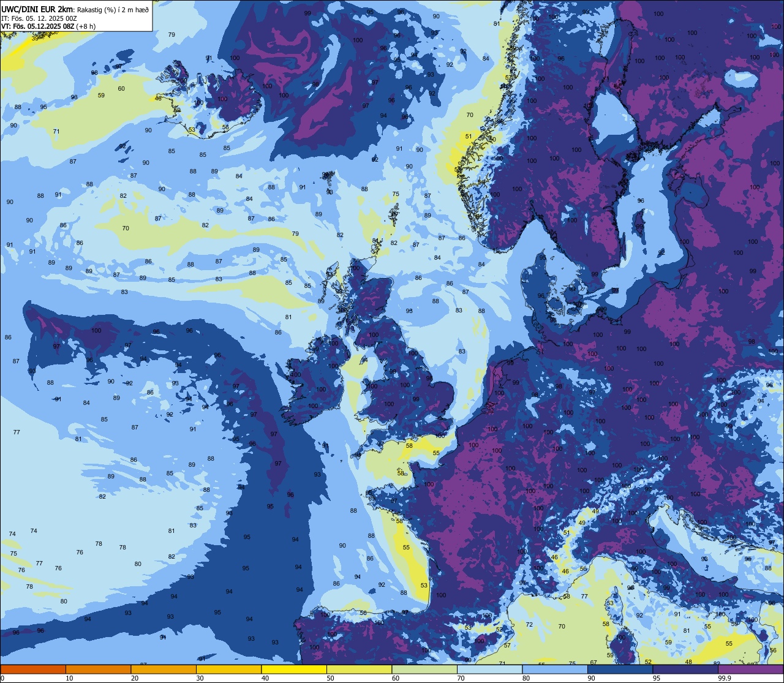Click the legend tick label '30'
The image size is (784, 683).
[x=200, y=678]
